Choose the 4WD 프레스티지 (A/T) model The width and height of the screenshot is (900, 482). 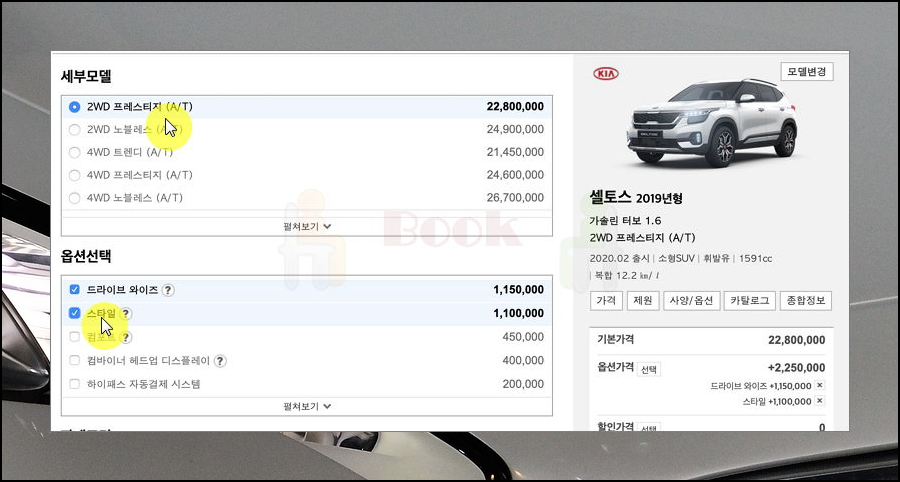pos(74,175)
